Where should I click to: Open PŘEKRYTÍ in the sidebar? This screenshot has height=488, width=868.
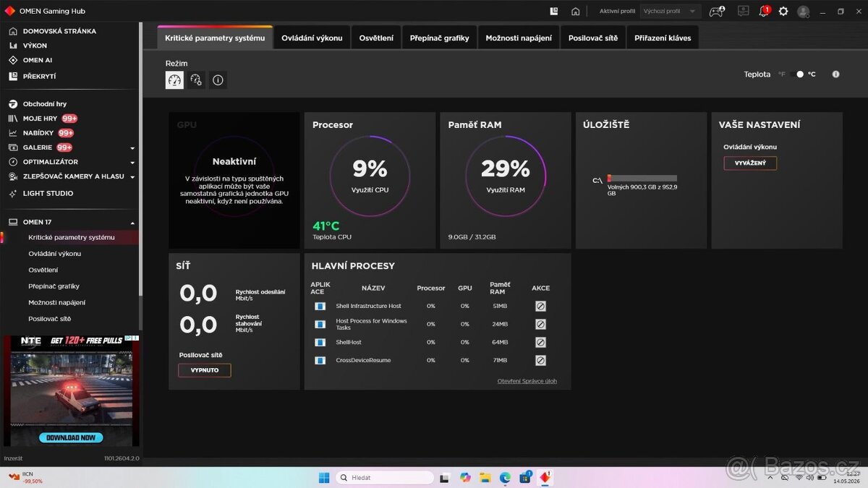[x=39, y=76]
